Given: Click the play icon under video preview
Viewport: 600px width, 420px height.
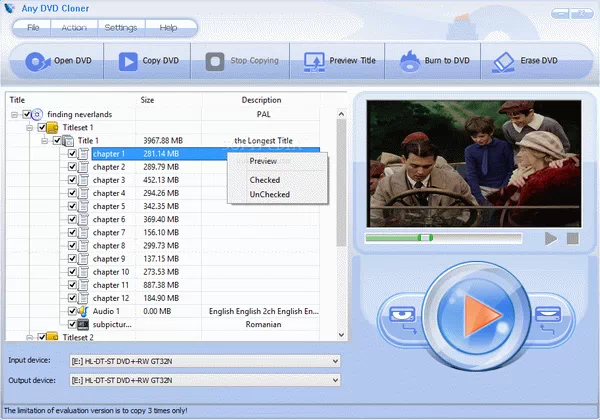Looking at the screenshot, I should pyautogui.click(x=550, y=238).
